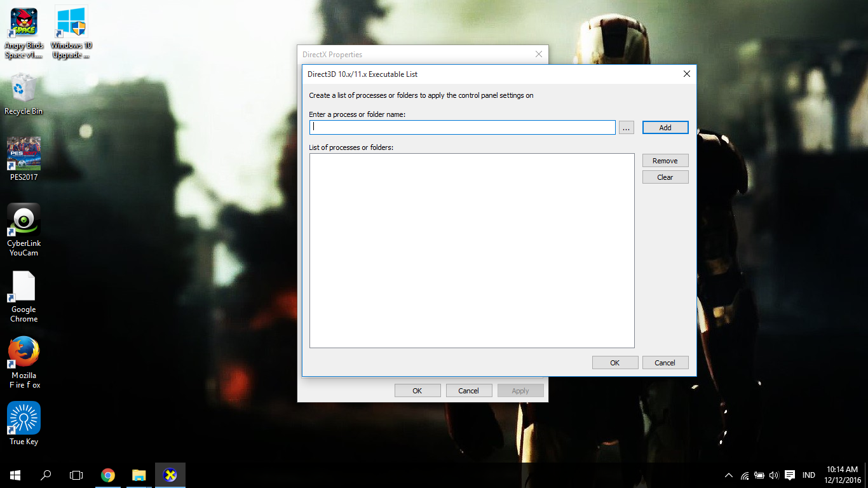Click the process or folder name field

pyautogui.click(x=463, y=127)
